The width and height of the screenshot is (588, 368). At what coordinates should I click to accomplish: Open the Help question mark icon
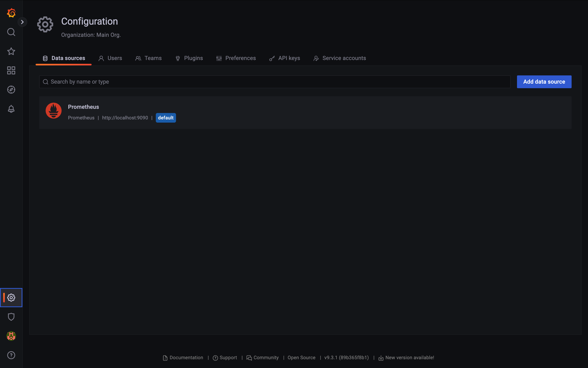(x=11, y=355)
